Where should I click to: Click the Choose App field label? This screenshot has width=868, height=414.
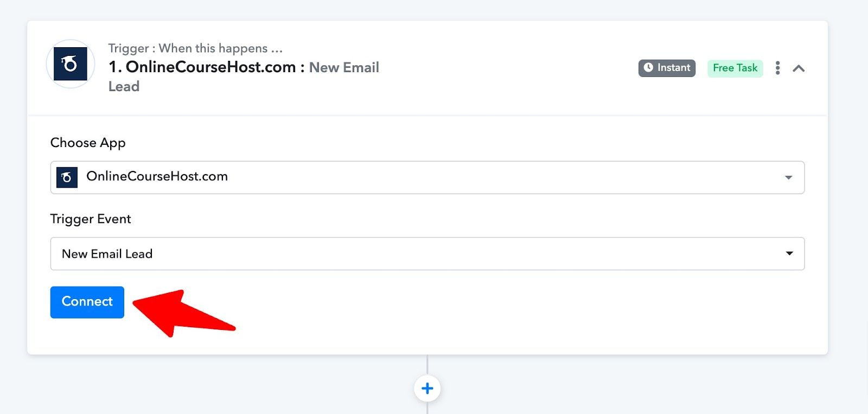click(87, 143)
